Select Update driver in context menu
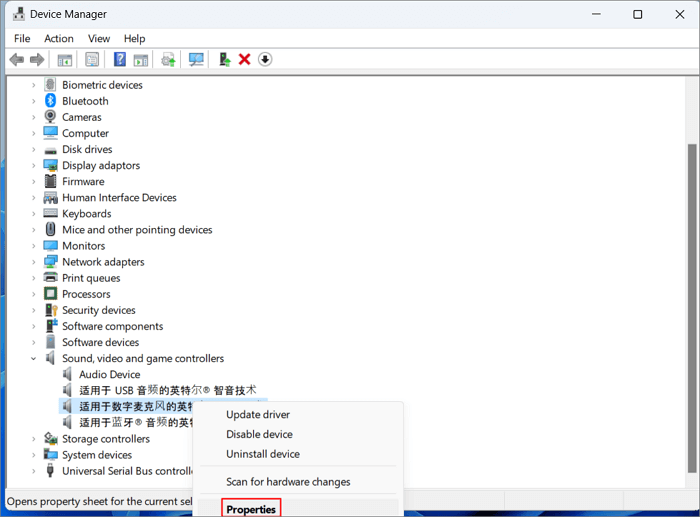Screen dimensions: 700x517 point(258,414)
